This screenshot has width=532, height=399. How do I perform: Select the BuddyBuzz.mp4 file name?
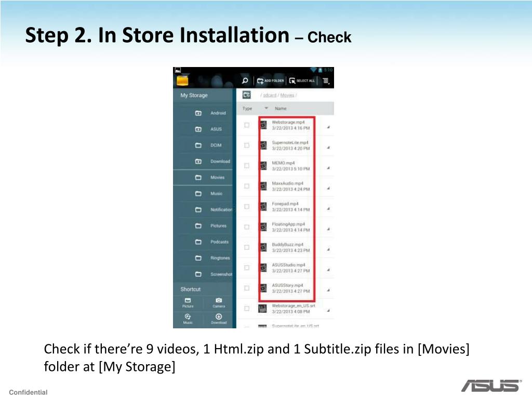[x=287, y=245]
